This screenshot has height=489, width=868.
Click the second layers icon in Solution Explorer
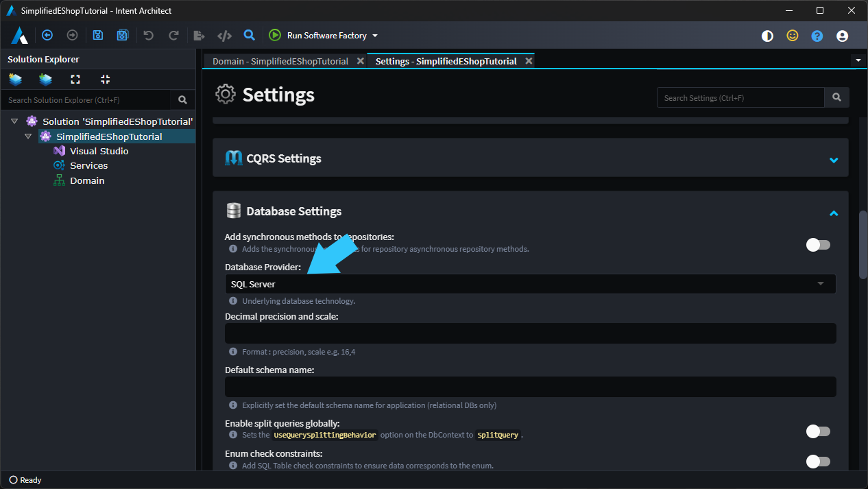tap(45, 80)
